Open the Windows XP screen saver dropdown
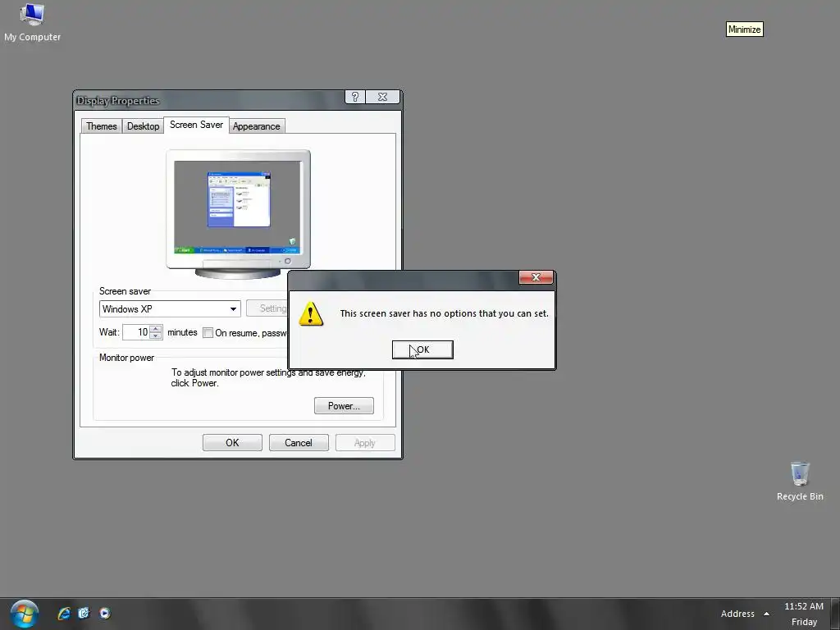Screen dimensions: 840x630 coord(170,309)
